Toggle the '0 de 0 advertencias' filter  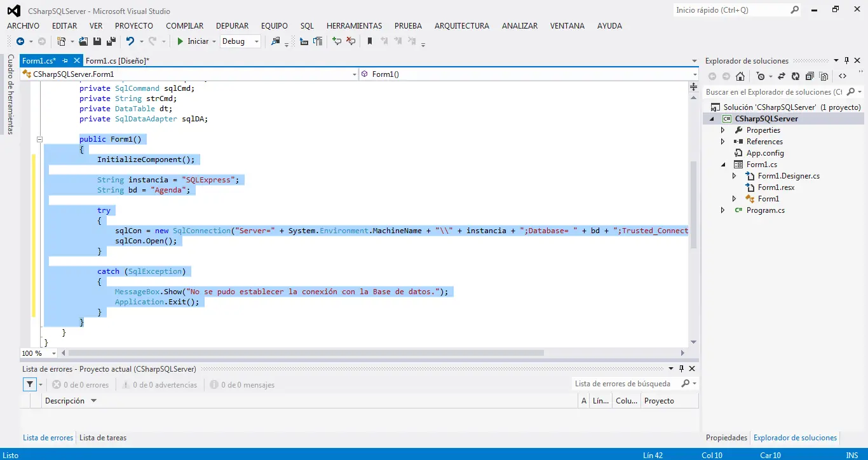[x=159, y=385]
